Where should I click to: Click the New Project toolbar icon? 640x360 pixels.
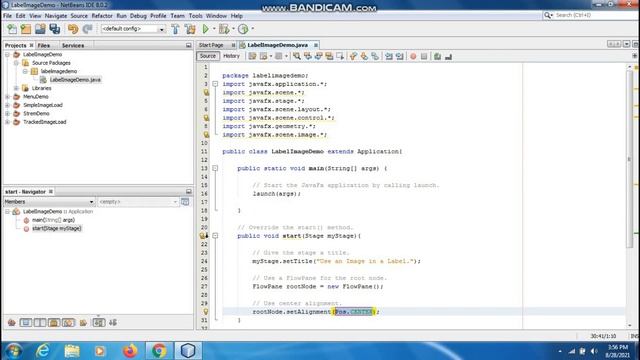[26, 29]
